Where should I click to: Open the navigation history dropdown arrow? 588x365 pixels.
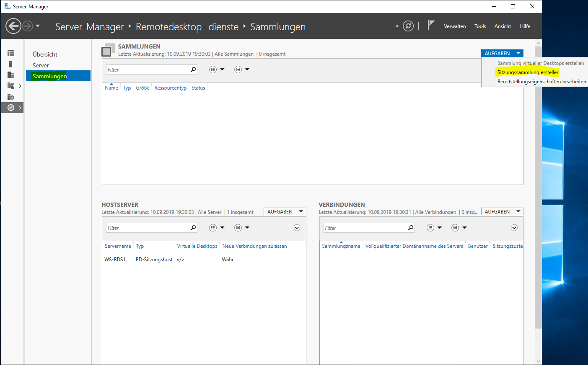(38, 26)
